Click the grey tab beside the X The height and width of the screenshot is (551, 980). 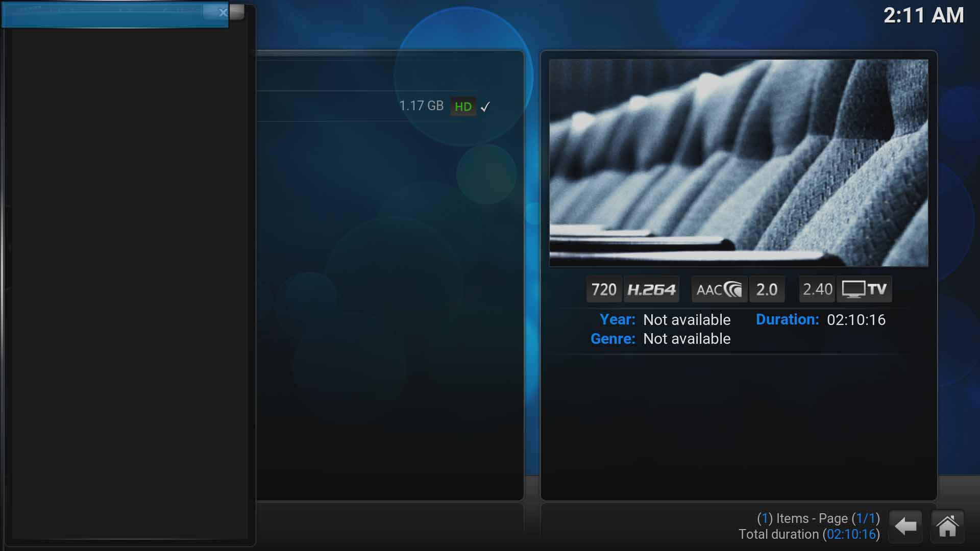(237, 12)
